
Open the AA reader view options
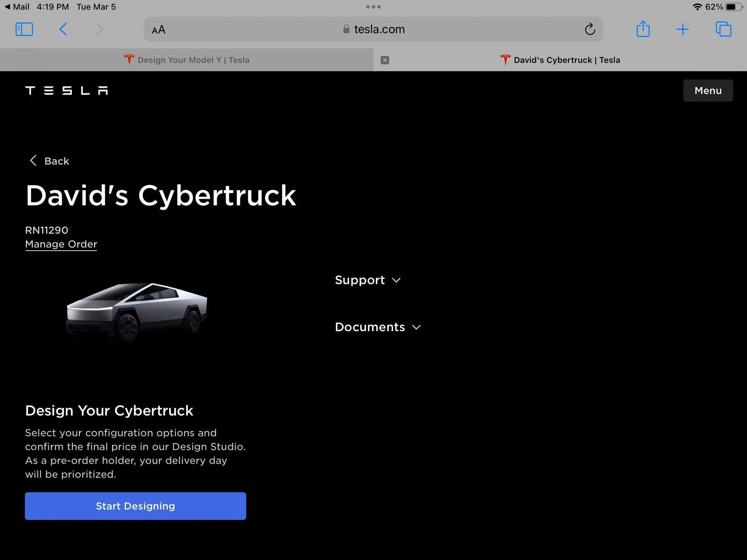tap(159, 30)
